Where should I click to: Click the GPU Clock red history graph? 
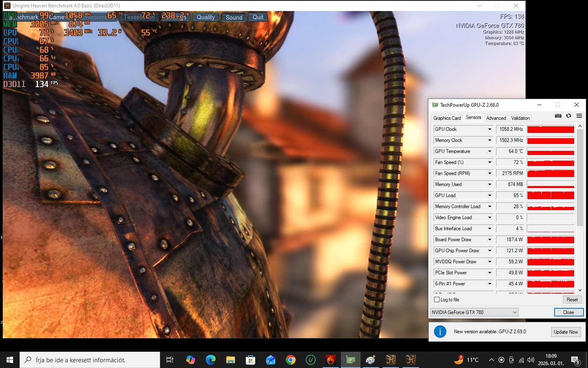(550, 129)
